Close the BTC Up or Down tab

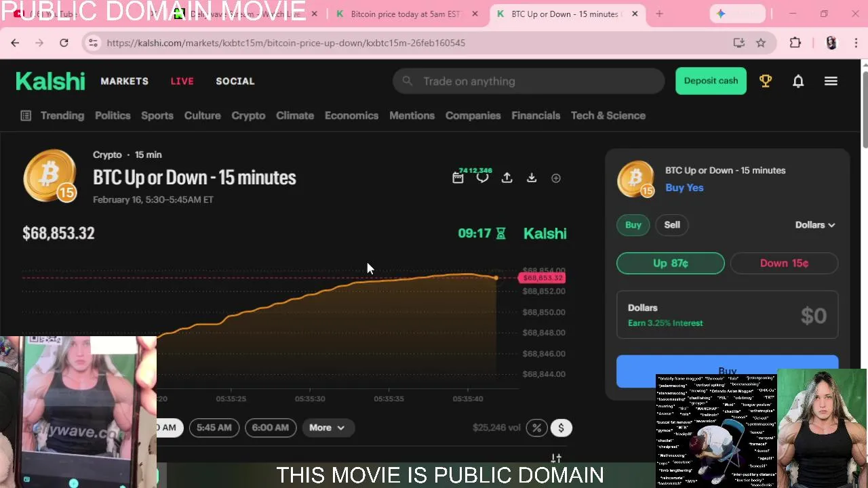point(635,14)
